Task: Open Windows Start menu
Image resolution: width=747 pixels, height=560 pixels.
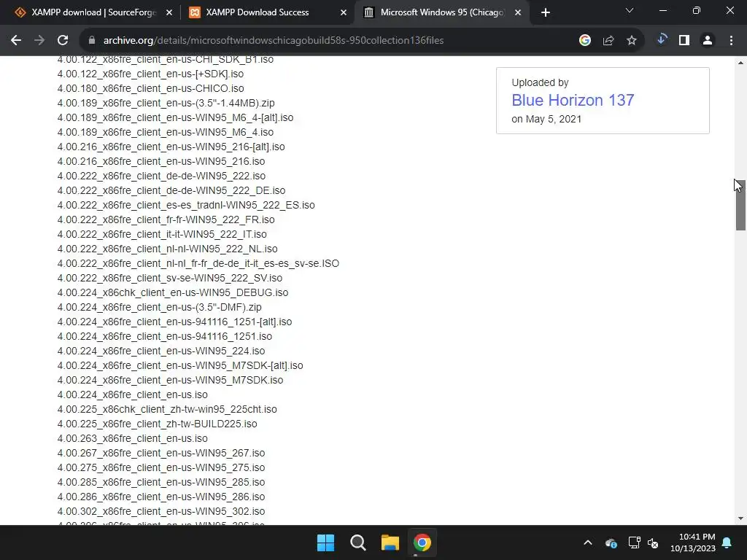Action: pyautogui.click(x=326, y=542)
